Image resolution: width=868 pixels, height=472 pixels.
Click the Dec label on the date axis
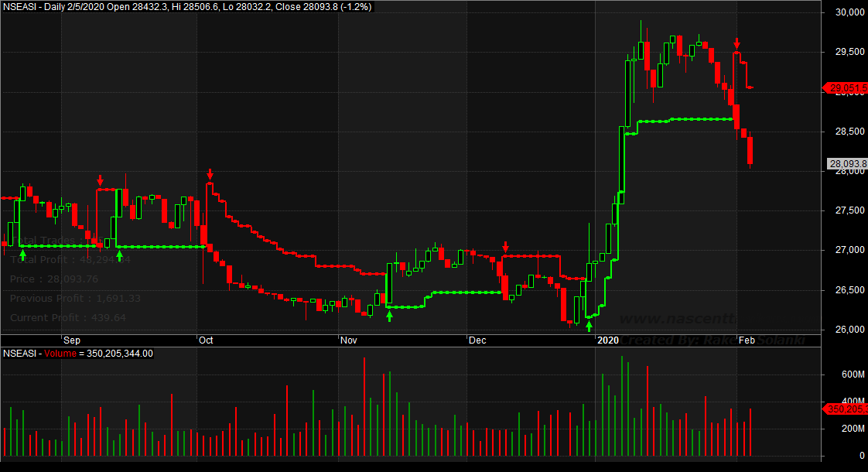pos(477,340)
